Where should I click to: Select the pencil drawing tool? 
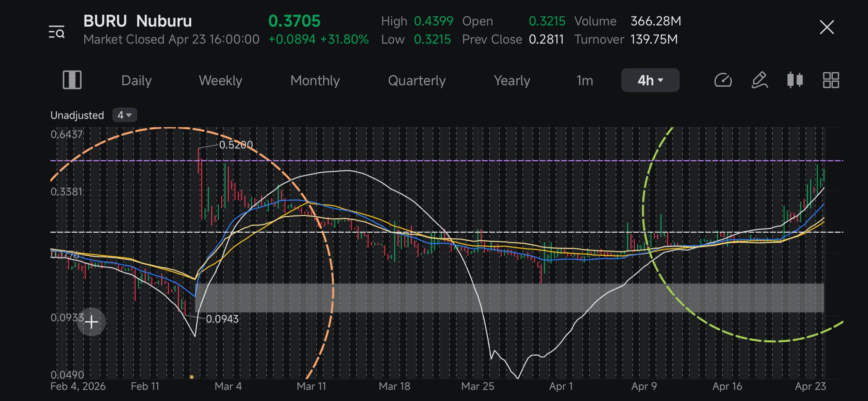[x=760, y=80]
